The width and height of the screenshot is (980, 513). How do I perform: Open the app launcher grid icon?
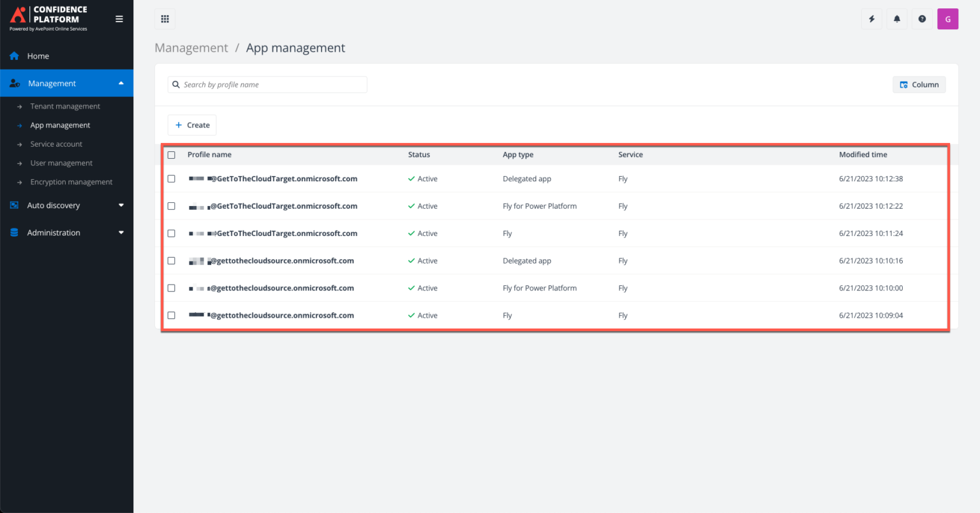165,19
